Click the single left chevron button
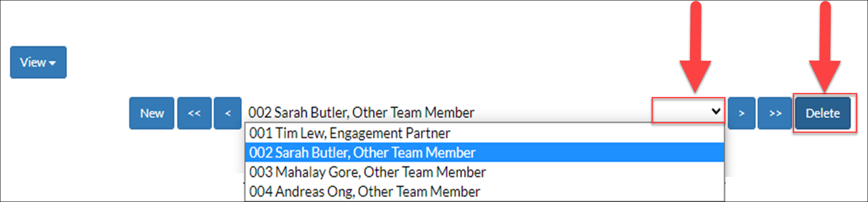868x202 pixels. coord(228,114)
